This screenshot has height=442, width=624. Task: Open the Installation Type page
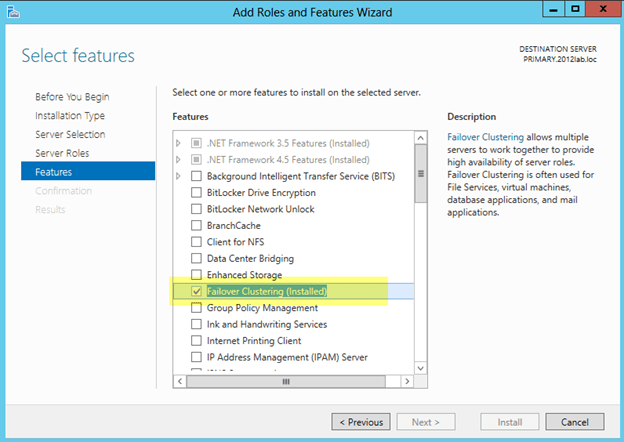point(70,116)
